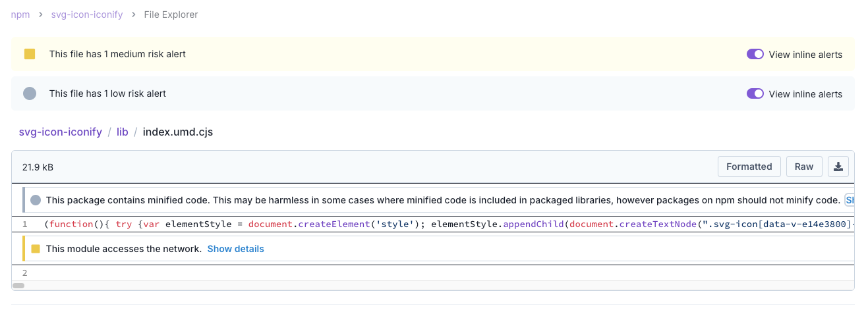
Task: Click the gray circle beside minified code warning
Action: point(36,199)
